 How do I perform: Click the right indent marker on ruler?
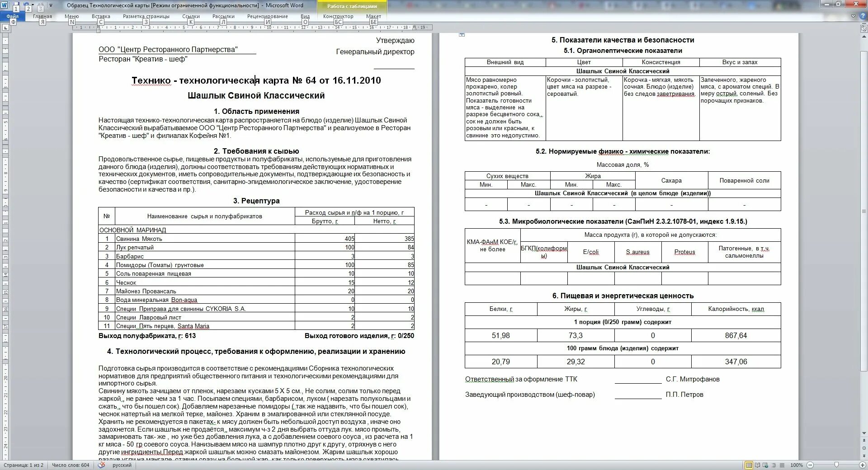[414, 28]
